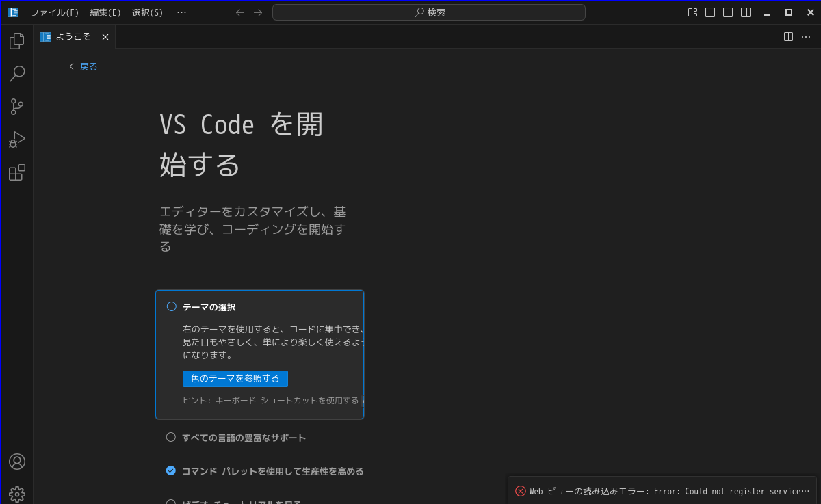Click the VS Code を開始する heading
The width and height of the screenshot is (821, 504).
point(242,145)
